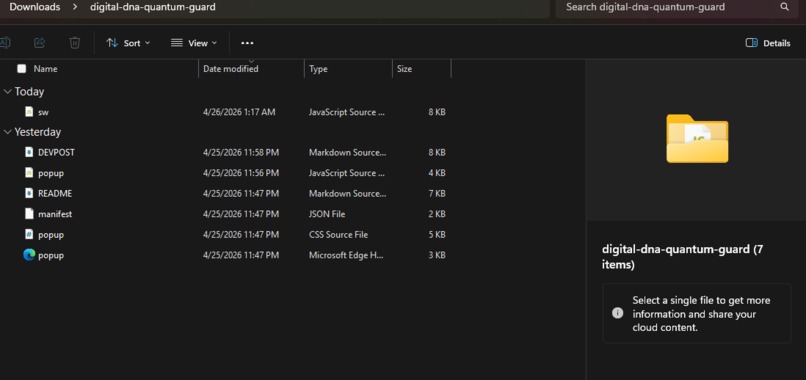Click the type "CSS Source File"
The height and width of the screenshot is (380, 806).
(x=338, y=234)
